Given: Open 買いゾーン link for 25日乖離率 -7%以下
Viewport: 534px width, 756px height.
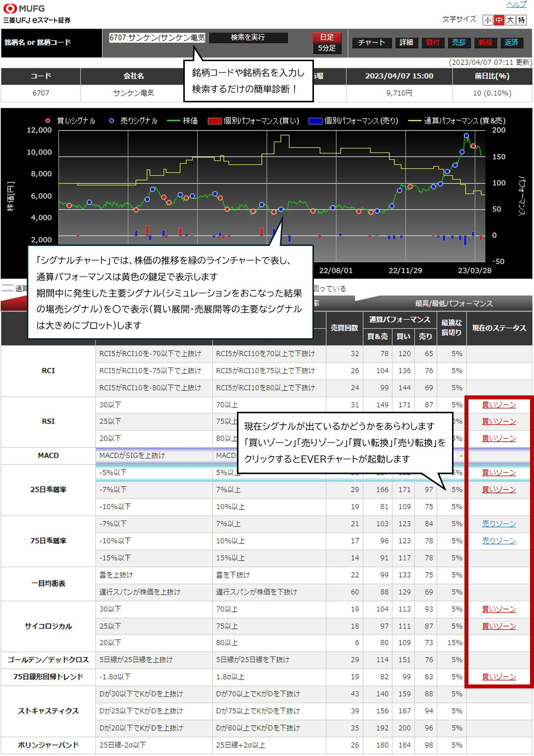Looking at the screenshot, I should 499,489.
